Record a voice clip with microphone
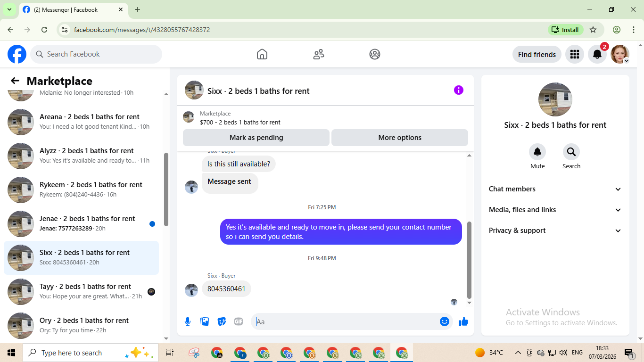 click(x=188, y=321)
